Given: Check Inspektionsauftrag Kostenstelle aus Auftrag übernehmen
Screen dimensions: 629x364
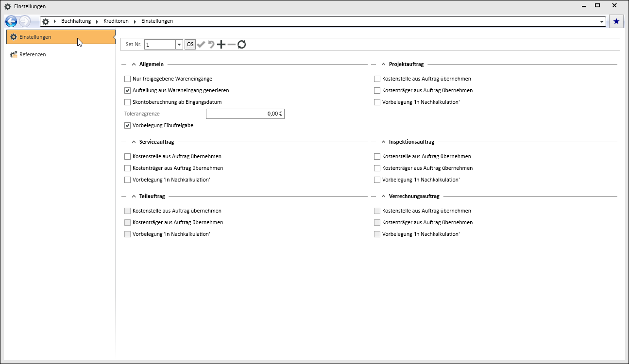Looking at the screenshot, I should [x=377, y=156].
